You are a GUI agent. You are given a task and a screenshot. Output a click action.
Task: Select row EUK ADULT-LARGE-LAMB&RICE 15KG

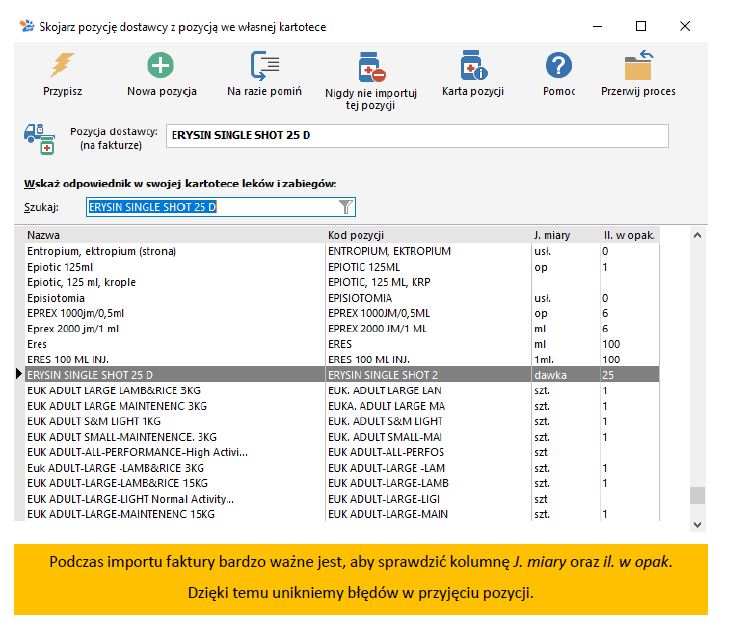click(342, 483)
